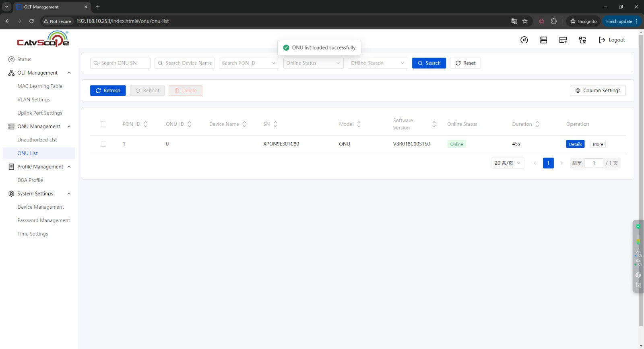
Task: Open the page size 20 dropdown
Action: tap(508, 163)
